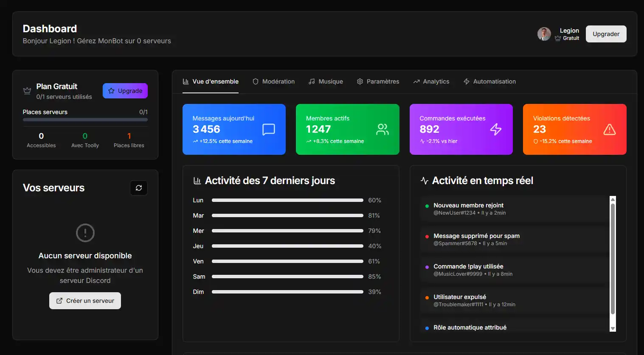
Task: Click the crown icon beside Plan Gratuit
Action: pos(27,91)
